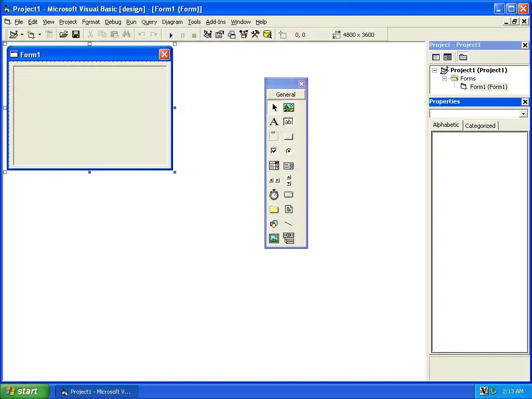Click the Windows Start button
Viewport: 532px width, 399px height.
(25, 391)
